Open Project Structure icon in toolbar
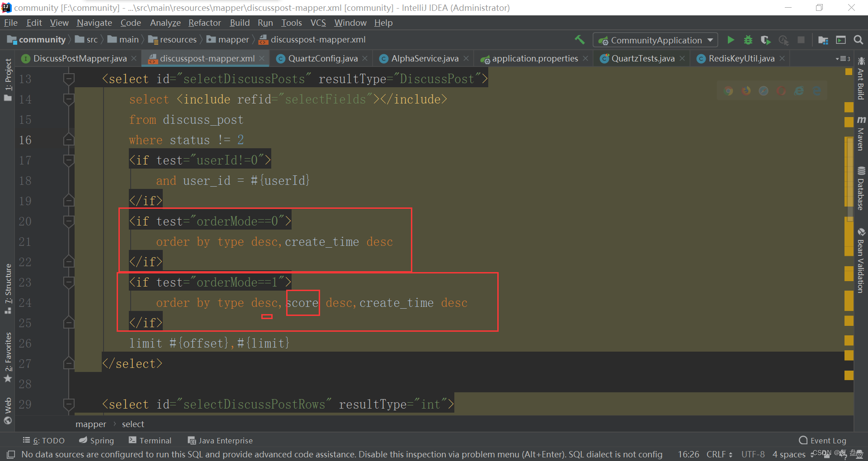Viewport: 868px width, 461px height. (x=823, y=40)
